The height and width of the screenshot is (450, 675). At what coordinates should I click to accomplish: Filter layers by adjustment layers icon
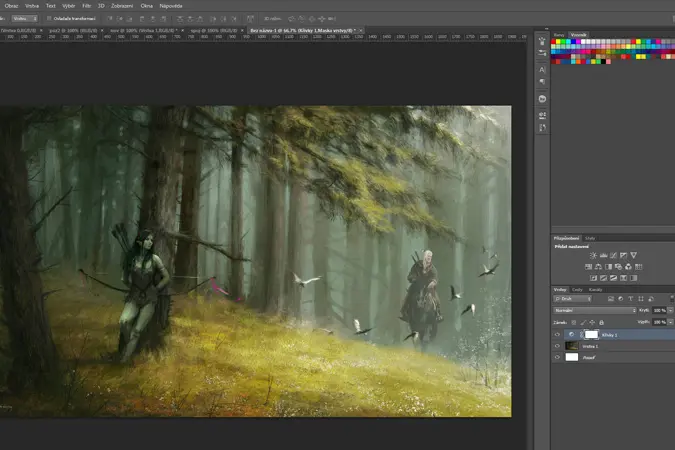tap(621, 299)
